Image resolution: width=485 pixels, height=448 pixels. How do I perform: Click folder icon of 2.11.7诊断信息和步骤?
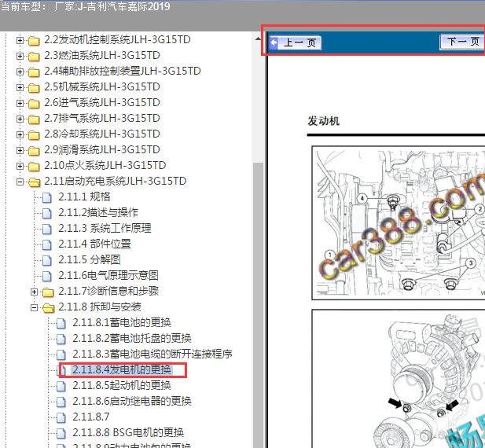(x=48, y=292)
